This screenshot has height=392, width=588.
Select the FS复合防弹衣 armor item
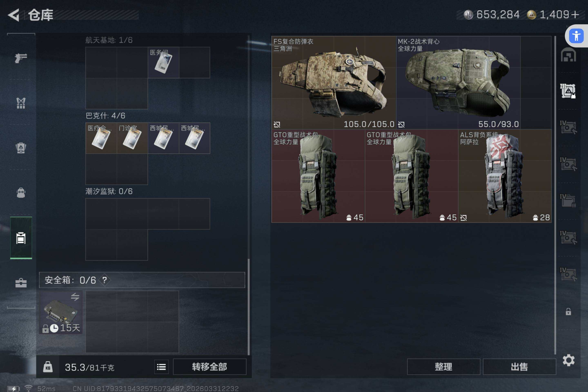click(334, 82)
